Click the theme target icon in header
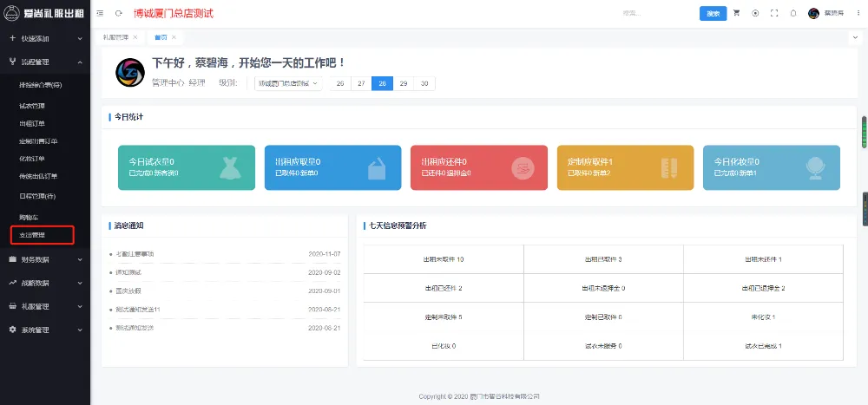This screenshot has height=405, width=868. 755,14
